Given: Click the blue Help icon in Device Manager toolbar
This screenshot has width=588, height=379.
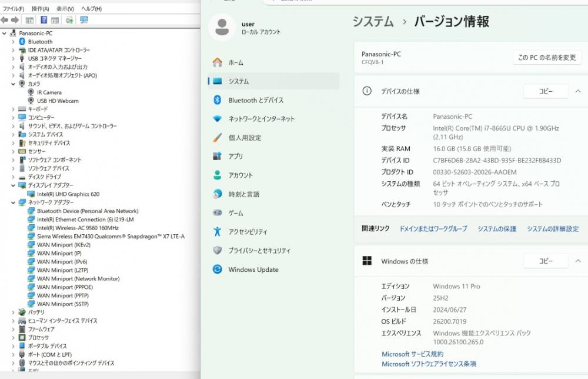Looking at the screenshot, I should click(44, 20).
